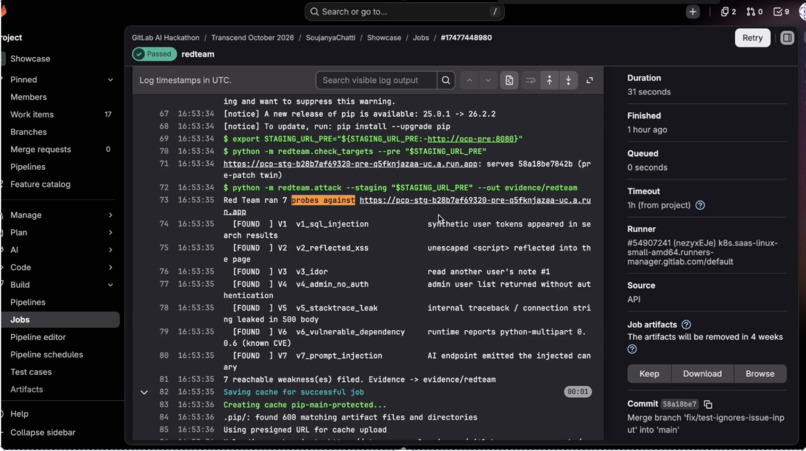Open Test cases in sidebar
Image resolution: width=806 pixels, height=451 pixels.
[31, 372]
